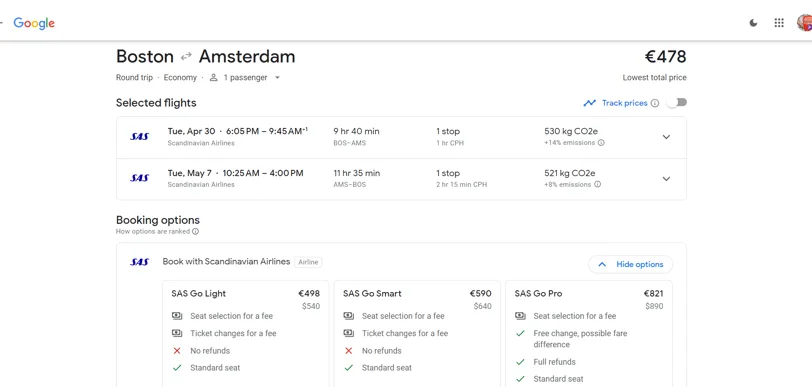
Task: Click the SAS logo on Apr 30 flight
Action: [140, 137]
